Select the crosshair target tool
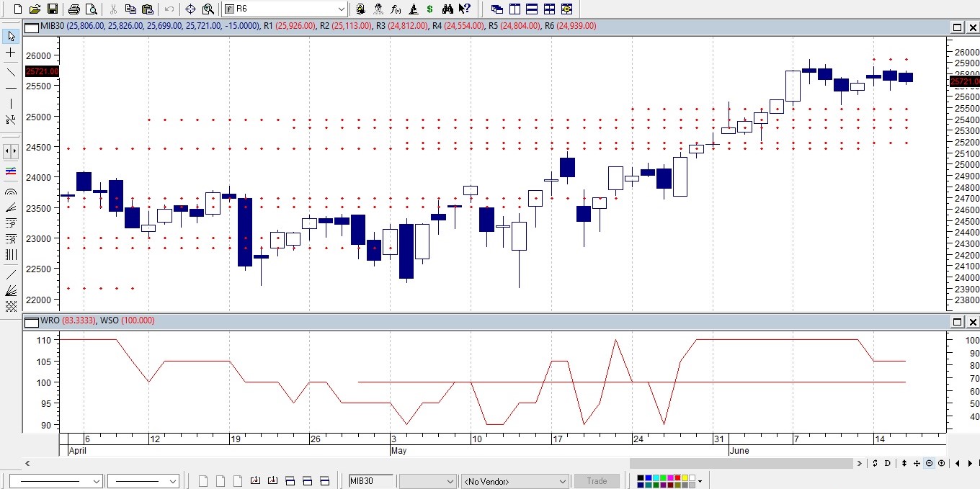This screenshot has width=980, height=489. [190, 9]
